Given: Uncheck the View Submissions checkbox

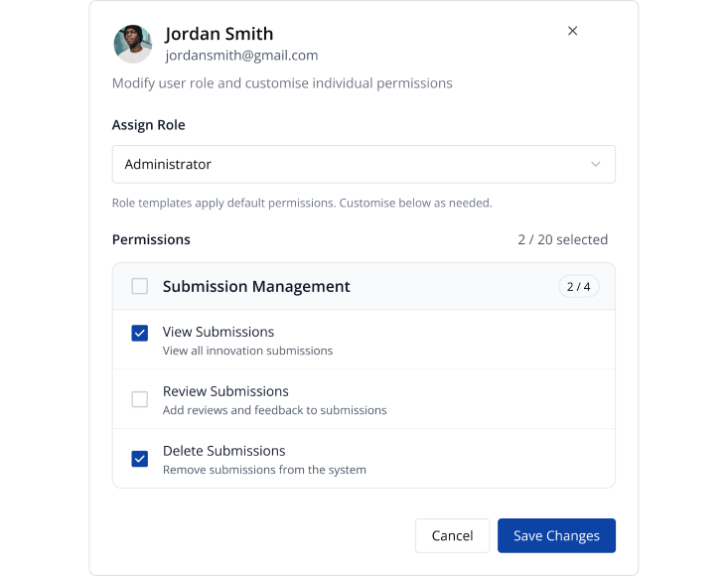Looking at the screenshot, I should [140, 333].
